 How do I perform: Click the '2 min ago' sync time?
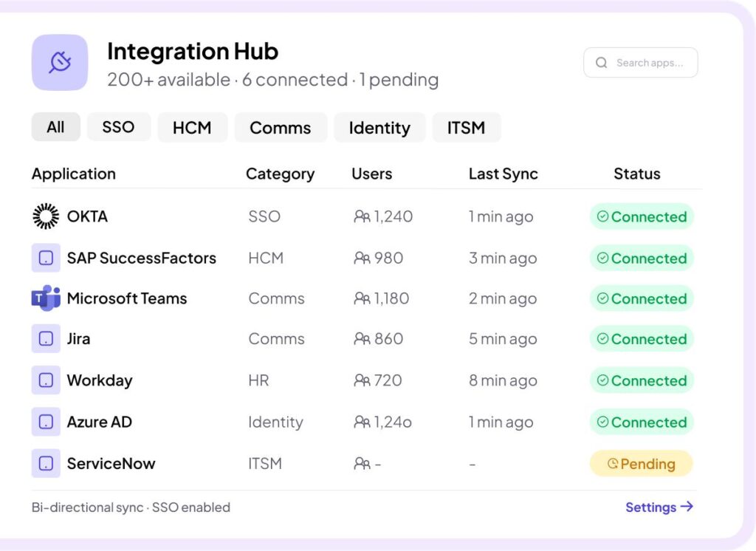pyautogui.click(x=503, y=299)
